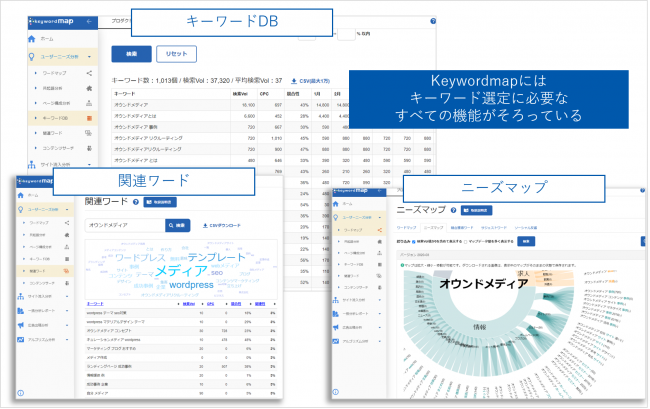Click the site inflow hierarchy icon in Keyword DB sidebar
Image resolution: width=650 pixels, height=409 pixels.
[x=32, y=165]
